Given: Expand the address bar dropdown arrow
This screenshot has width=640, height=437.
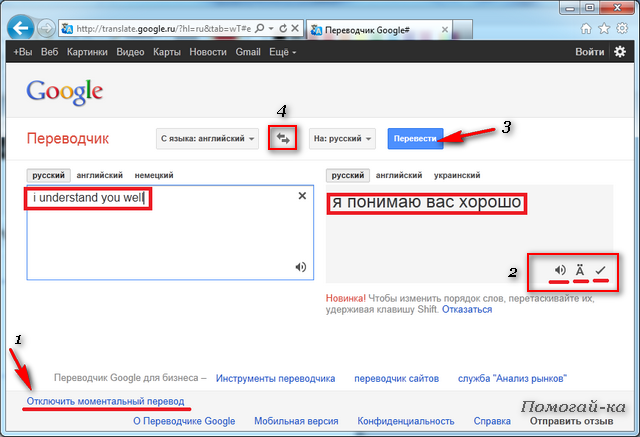Looking at the screenshot, I should (271, 29).
